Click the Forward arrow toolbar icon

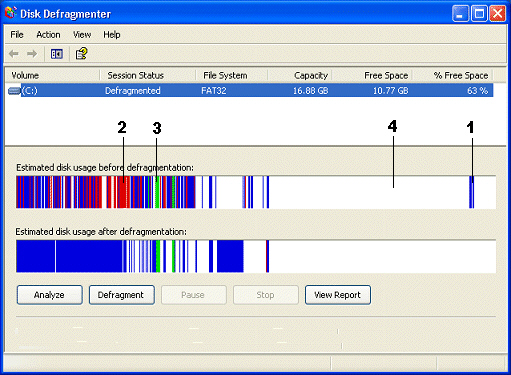click(32, 54)
